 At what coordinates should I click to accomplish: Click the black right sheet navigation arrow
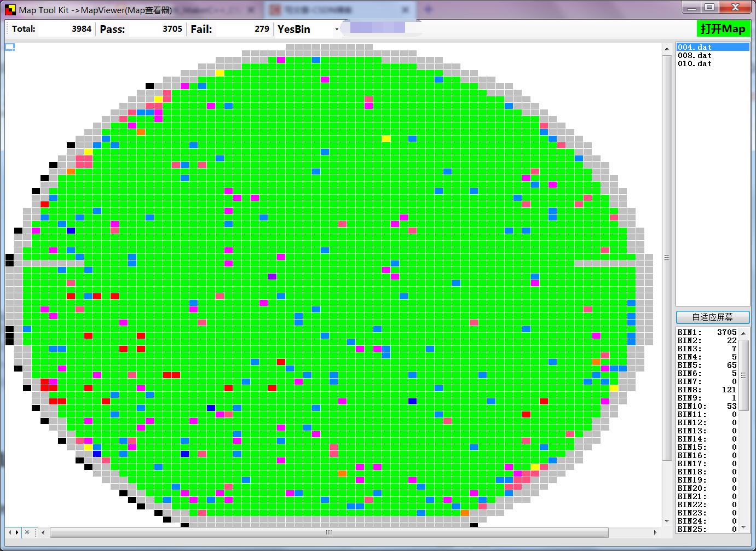click(x=17, y=532)
